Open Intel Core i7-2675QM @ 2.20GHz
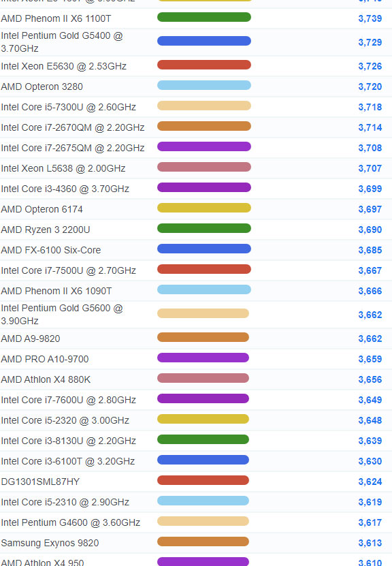 [73, 148]
